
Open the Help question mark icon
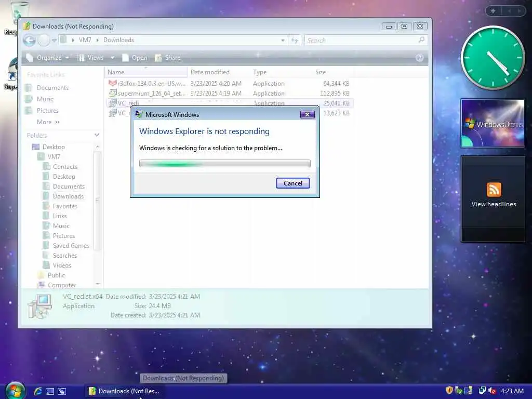tap(420, 58)
